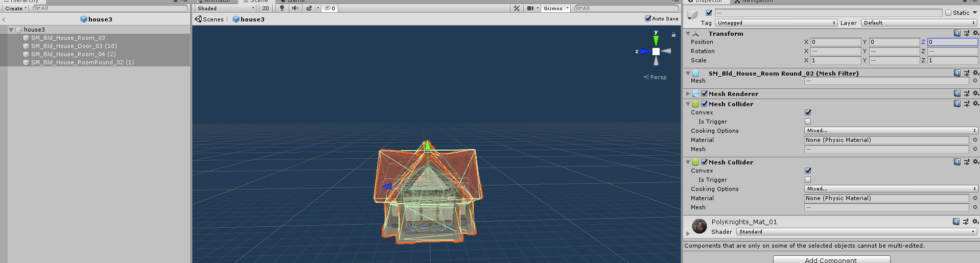The height and width of the screenshot is (263, 980).
Task: Click the scene view search field
Action: point(626,8)
